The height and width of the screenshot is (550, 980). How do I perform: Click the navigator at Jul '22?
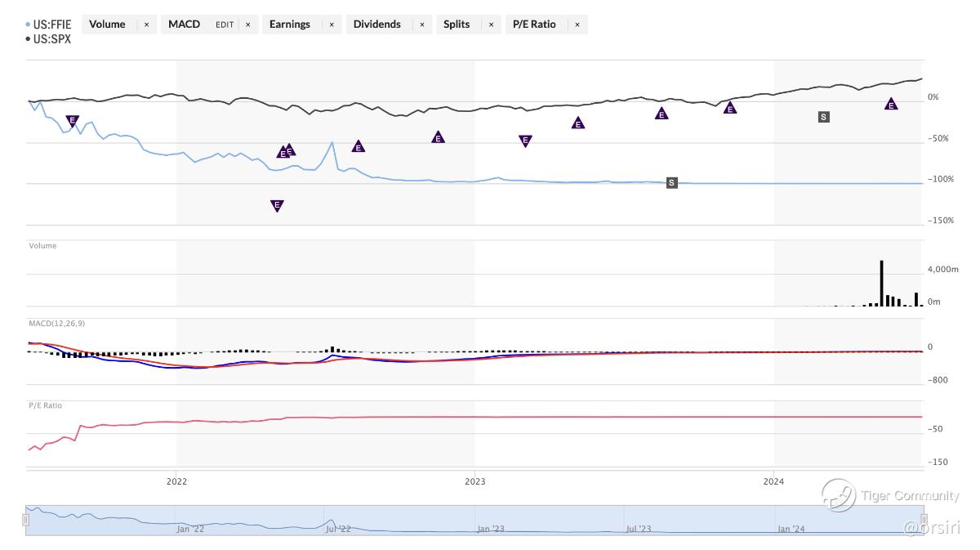tap(338, 530)
